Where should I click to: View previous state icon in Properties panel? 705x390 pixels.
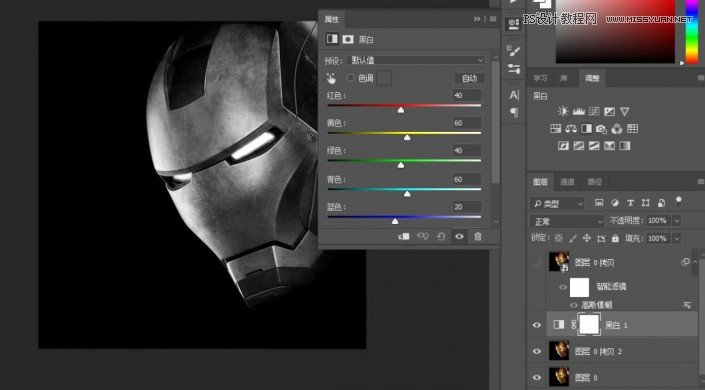click(423, 236)
